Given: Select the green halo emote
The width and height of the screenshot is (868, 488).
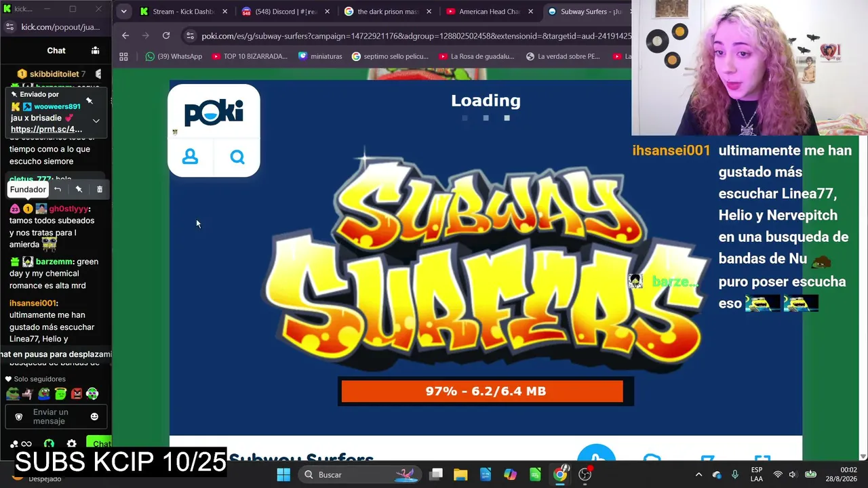Looking at the screenshot, I should coord(60,393).
